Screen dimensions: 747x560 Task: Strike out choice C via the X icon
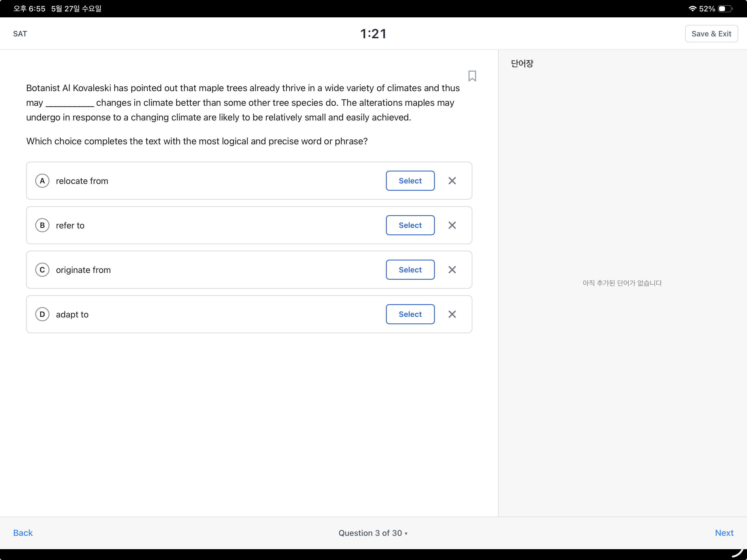click(452, 270)
